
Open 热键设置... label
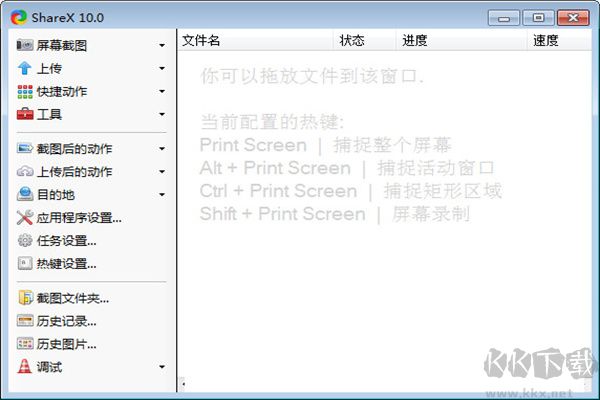pos(66,264)
